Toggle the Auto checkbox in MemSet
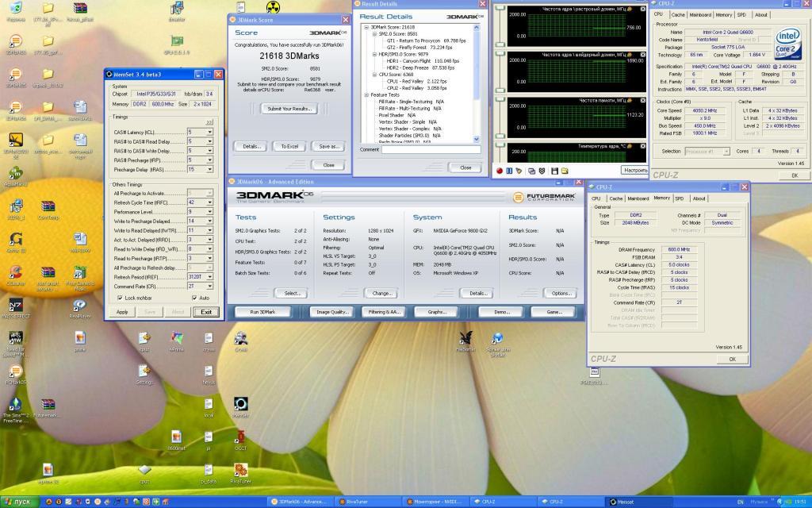This screenshot has height=508, width=812. point(194,298)
